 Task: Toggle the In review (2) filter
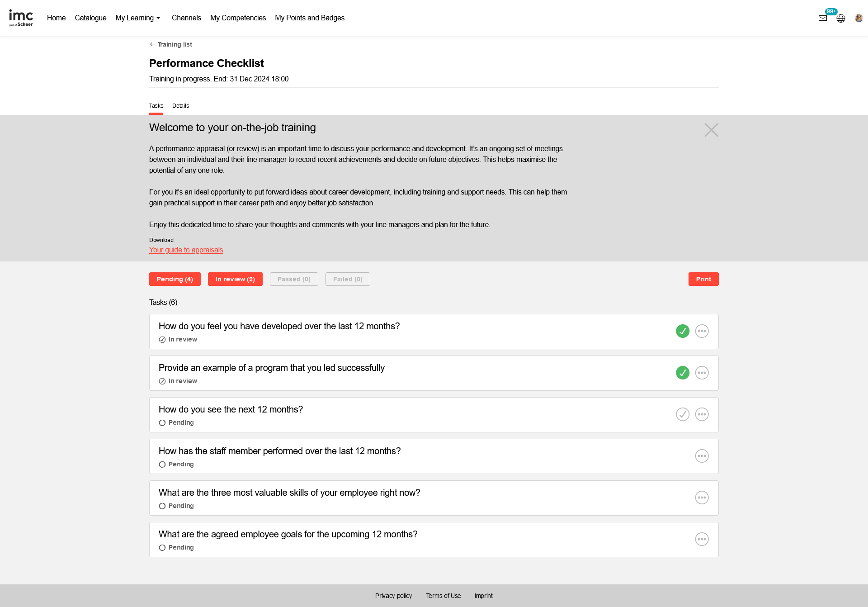[x=235, y=279]
